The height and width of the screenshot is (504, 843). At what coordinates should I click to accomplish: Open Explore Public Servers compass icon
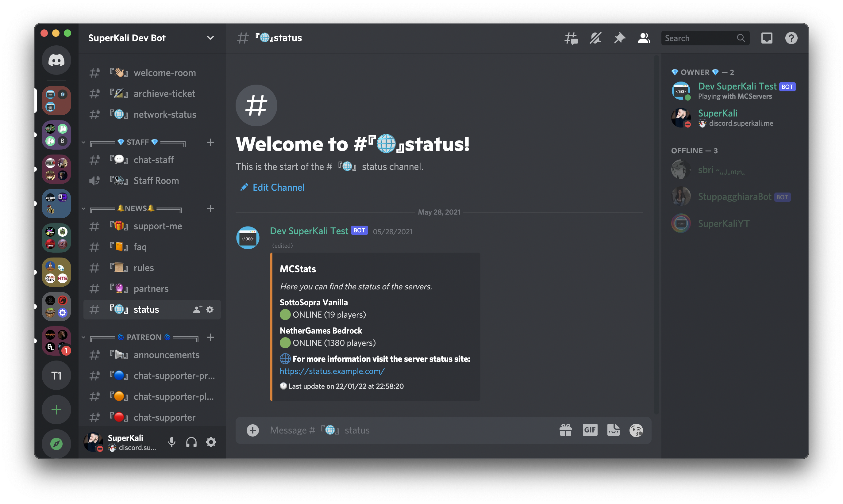56,444
